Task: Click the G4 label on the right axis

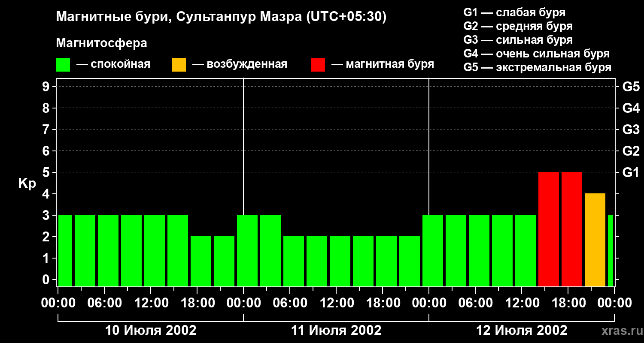Action: click(631, 108)
